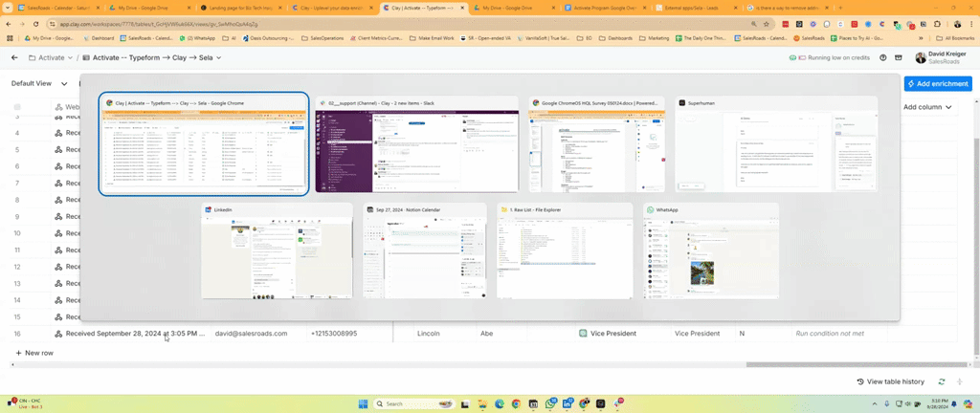Click the Windows taskbar Search box
This screenshot has height=413, width=980.
click(x=410, y=403)
